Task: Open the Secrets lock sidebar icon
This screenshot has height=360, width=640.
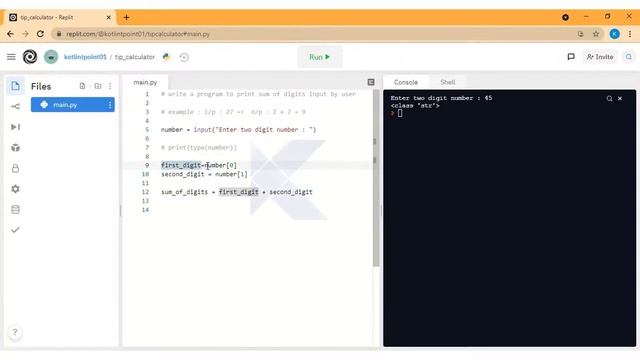Action: 16,168
